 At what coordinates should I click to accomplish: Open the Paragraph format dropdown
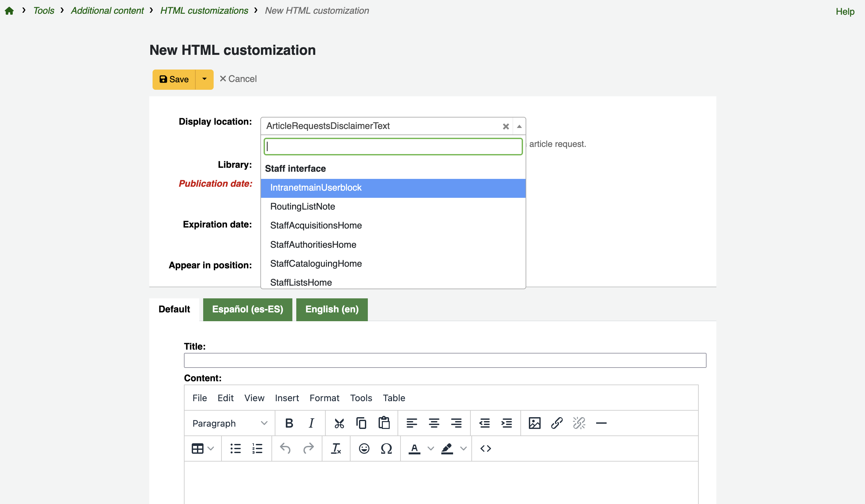230,423
